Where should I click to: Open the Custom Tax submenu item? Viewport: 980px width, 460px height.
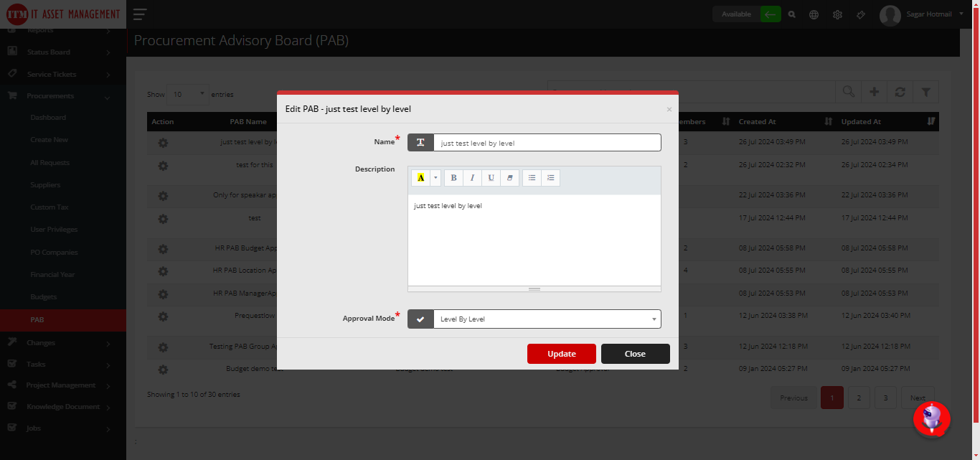[48, 207]
